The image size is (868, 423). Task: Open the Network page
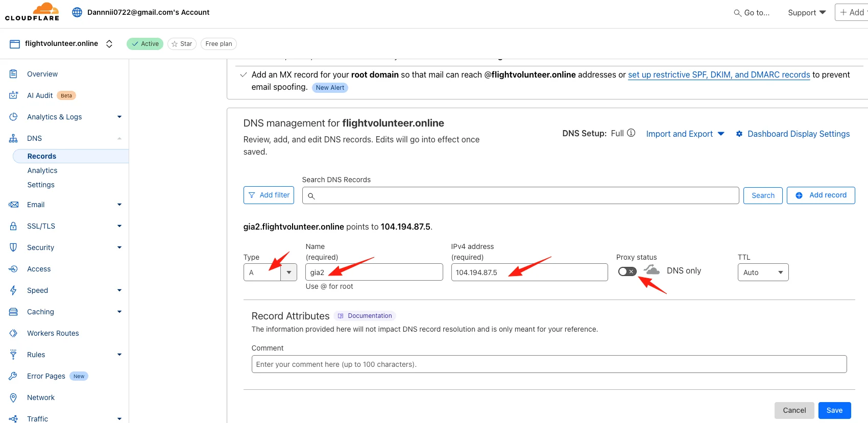pos(41,397)
